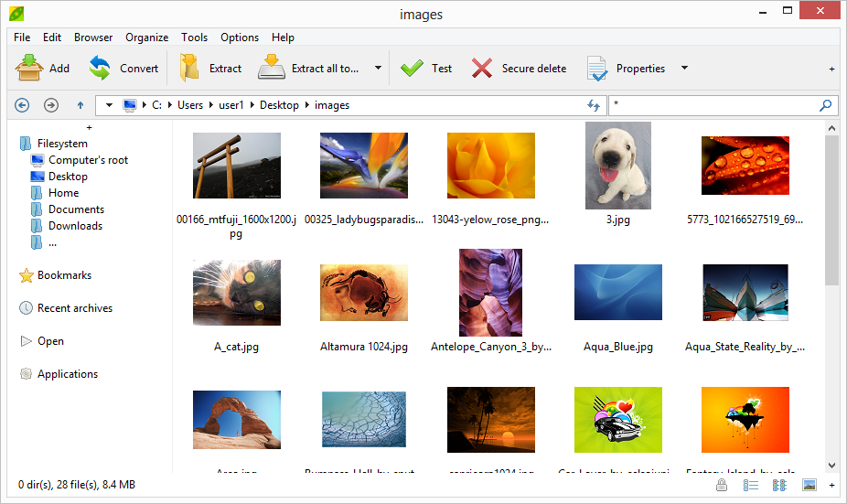Open the Properties dropdown arrow
847x504 pixels.
pyautogui.click(x=684, y=68)
